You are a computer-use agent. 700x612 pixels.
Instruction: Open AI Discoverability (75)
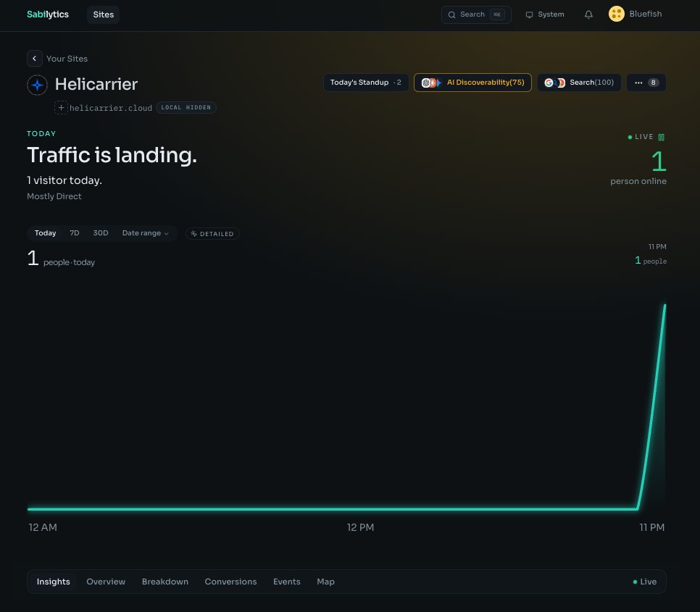pos(472,83)
